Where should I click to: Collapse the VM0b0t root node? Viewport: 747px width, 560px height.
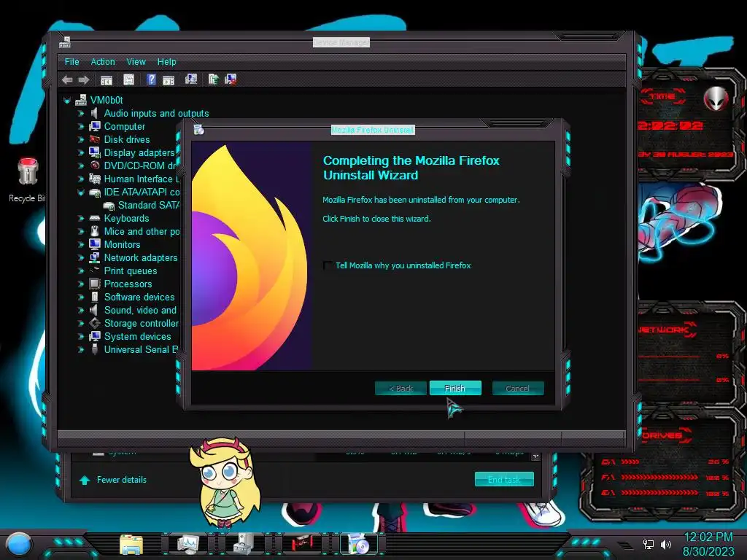[67, 100]
